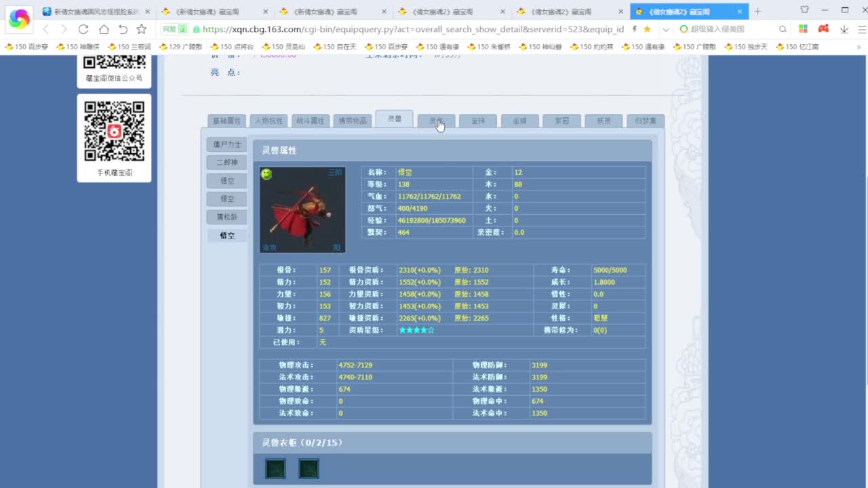Open the colorful apps grid icon
This screenshot has width=868, height=488.
(804, 29)
